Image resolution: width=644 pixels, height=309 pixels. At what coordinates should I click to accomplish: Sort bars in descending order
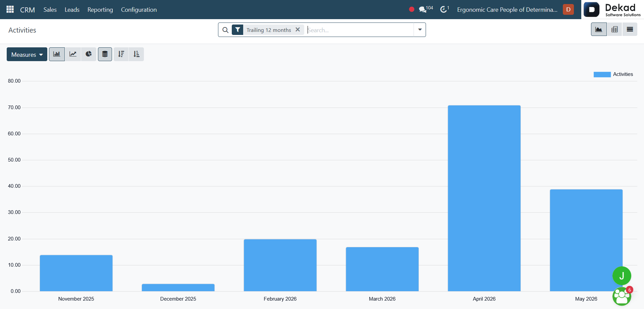click(121, 54)
